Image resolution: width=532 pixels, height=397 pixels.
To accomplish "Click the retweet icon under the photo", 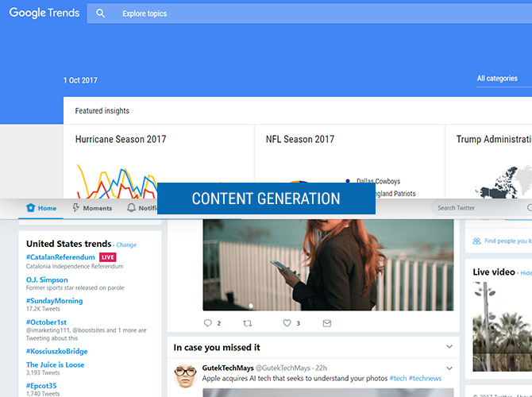I will [247, 323].
